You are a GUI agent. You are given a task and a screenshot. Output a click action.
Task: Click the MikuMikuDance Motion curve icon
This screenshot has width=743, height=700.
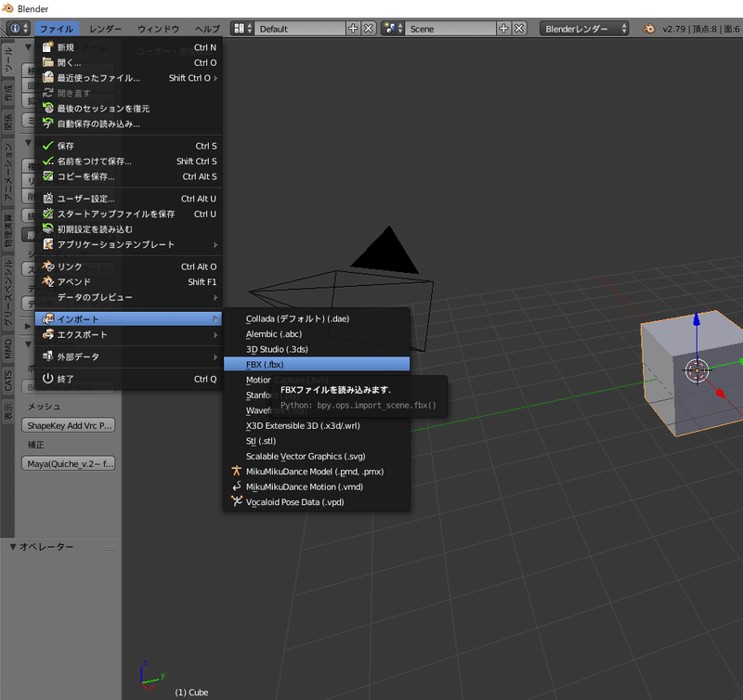pyautogui.click(x=236, y=486)
